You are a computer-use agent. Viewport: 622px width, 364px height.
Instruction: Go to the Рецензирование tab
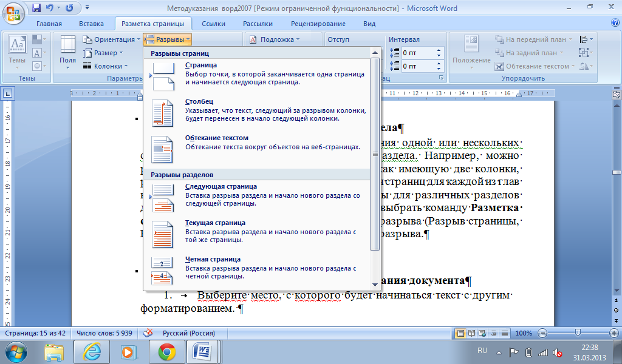tap(318, 24)
